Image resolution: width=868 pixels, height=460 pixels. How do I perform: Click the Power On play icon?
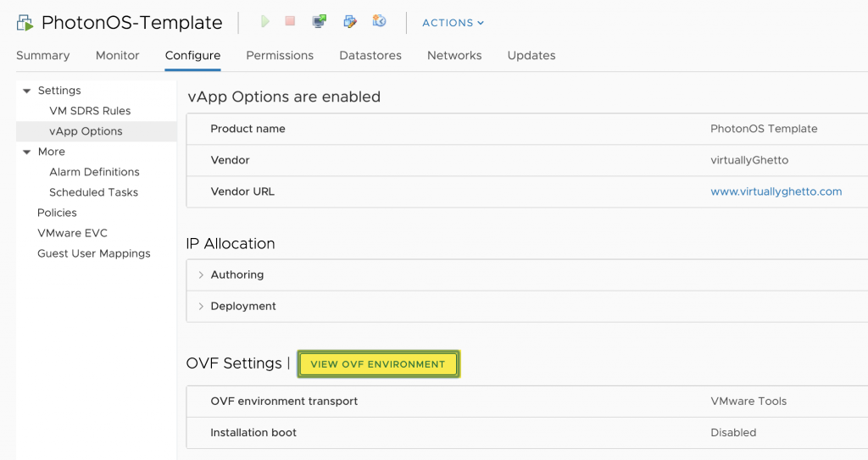tap(265, 22)
